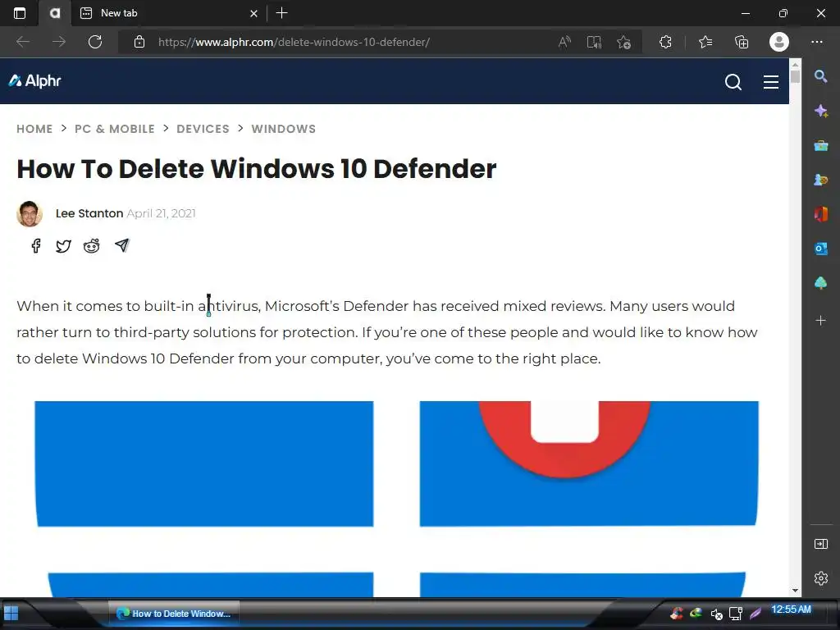This screenshot has width=840, height=630.
Task: Open sidebar Discover sparkle icon
Action: click(x=820, y=111)
